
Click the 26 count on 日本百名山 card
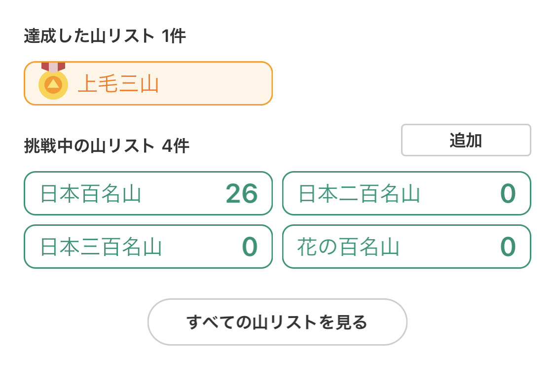pyautogui.click(x=242, y=193)
